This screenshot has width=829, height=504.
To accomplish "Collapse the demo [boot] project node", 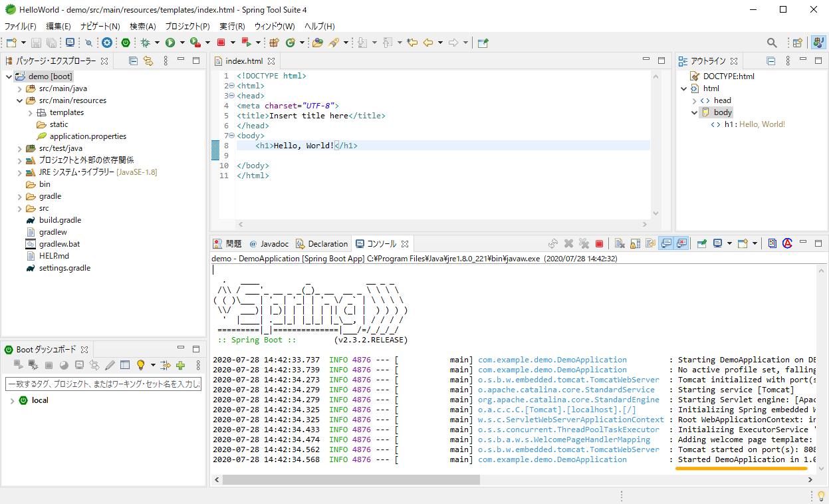I will coord(8,76).
